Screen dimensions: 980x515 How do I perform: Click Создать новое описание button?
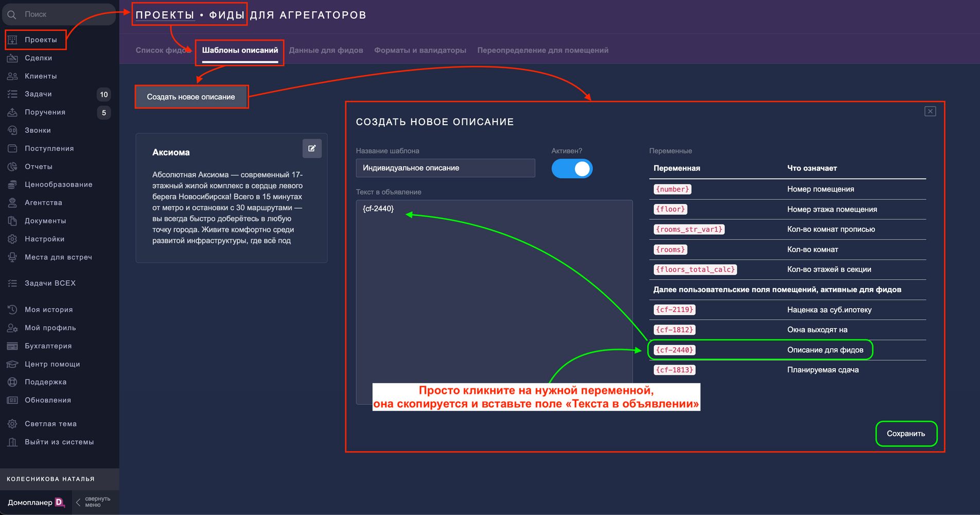pos(191,97)
